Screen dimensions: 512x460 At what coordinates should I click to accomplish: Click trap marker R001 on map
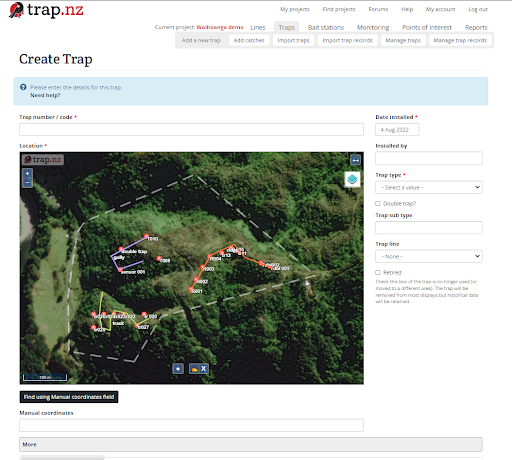coord(191,289)
